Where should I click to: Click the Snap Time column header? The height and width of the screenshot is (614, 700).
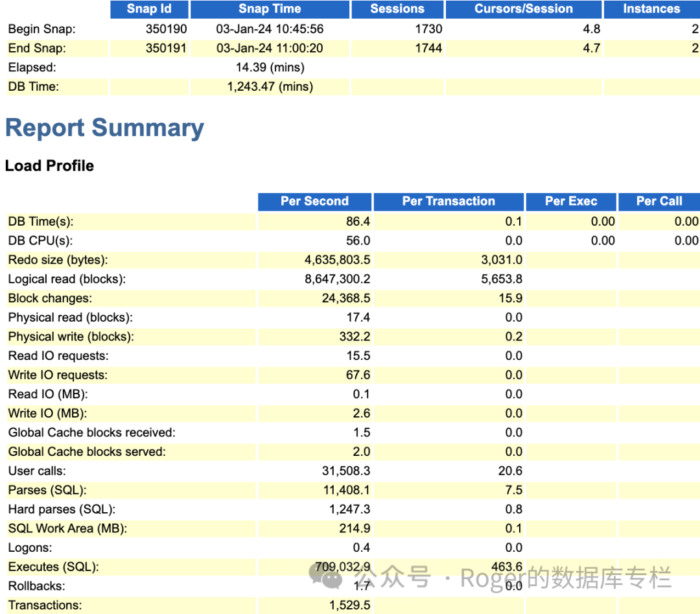point(270,9)
